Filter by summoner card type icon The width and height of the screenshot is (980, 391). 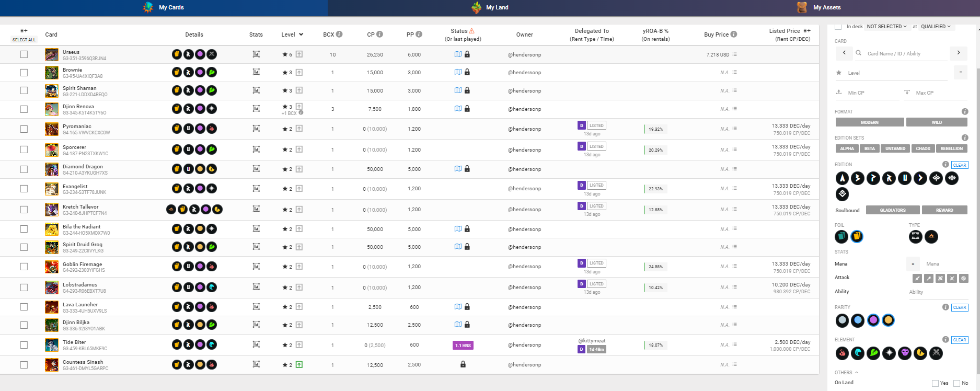click(x=931, y=237)
